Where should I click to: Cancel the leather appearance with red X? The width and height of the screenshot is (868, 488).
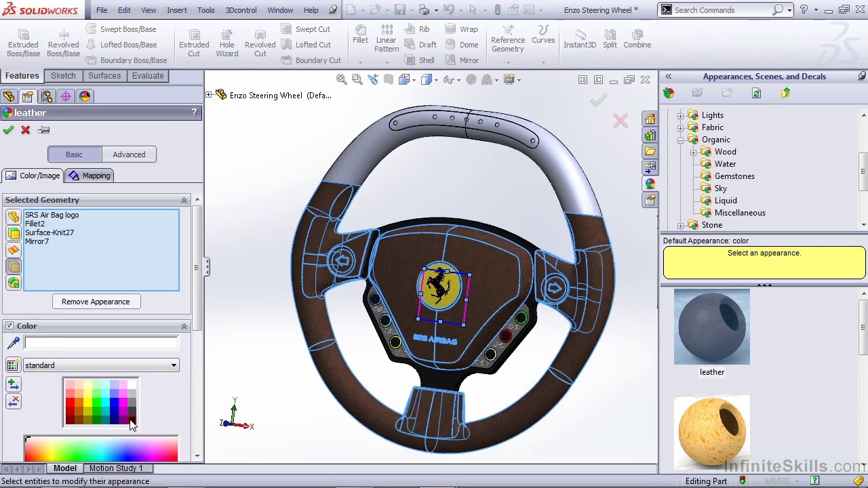(x=26, y=130)
